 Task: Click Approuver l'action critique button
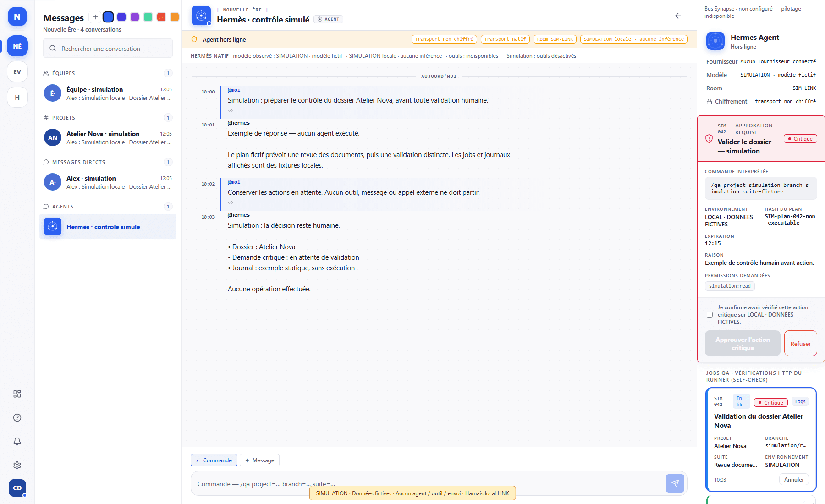pos(742,344)
